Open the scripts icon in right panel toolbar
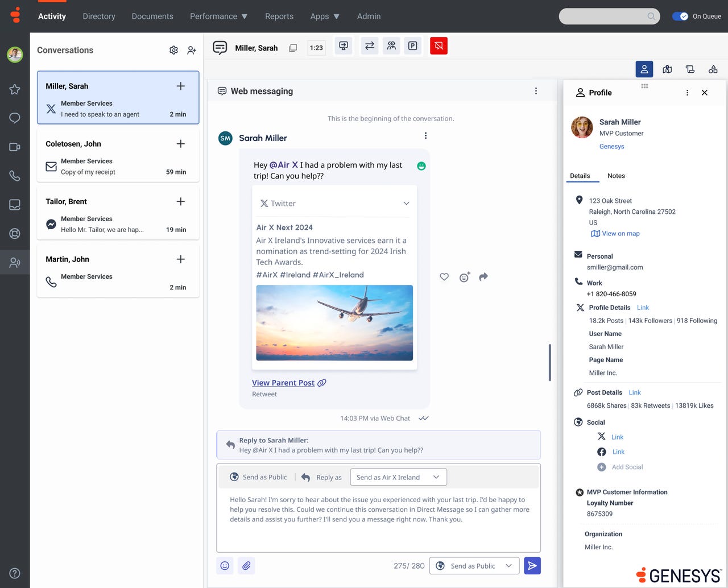 (690, 69)
